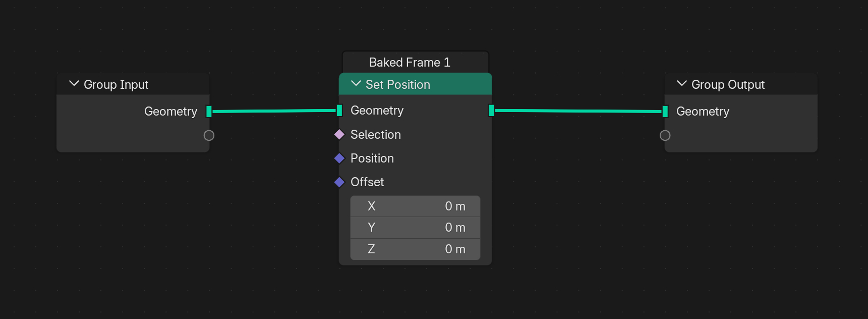Select the link from Set Position to Group Output
The width and height of the screenshot is (868, 319).
tap(578, 111)
